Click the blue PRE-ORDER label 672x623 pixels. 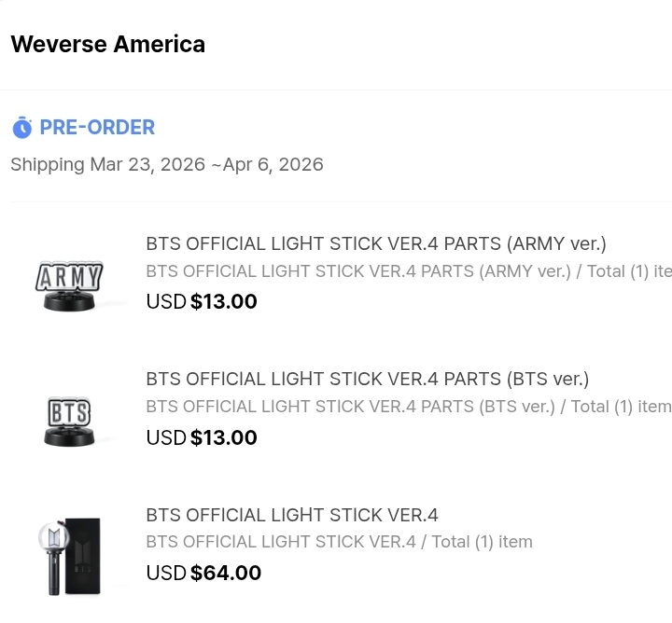[x=97, y=128]
